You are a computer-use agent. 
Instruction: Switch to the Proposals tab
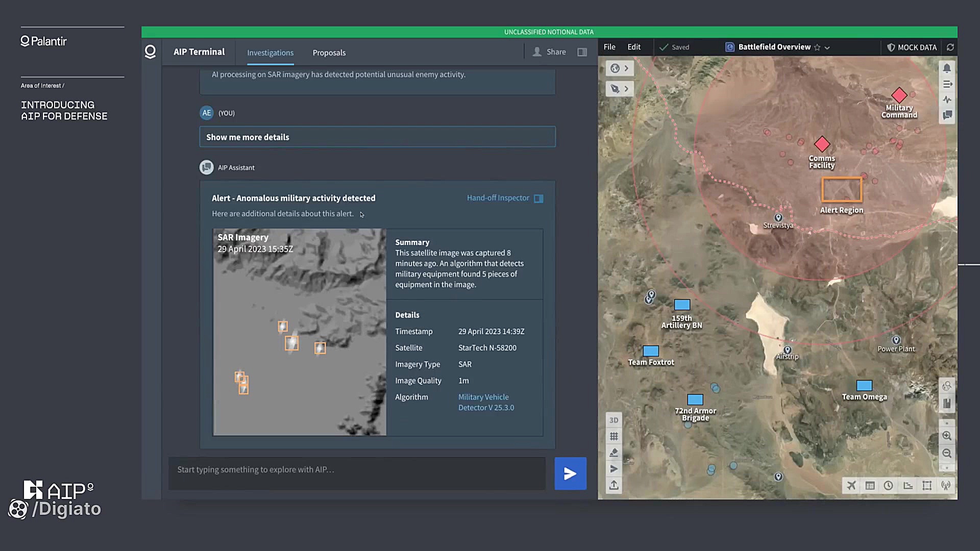[x=329, y=53]
